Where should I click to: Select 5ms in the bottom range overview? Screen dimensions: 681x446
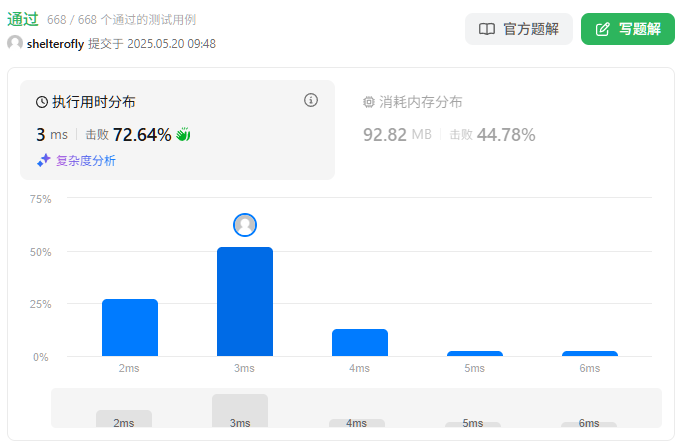click(x=473, y=423)
